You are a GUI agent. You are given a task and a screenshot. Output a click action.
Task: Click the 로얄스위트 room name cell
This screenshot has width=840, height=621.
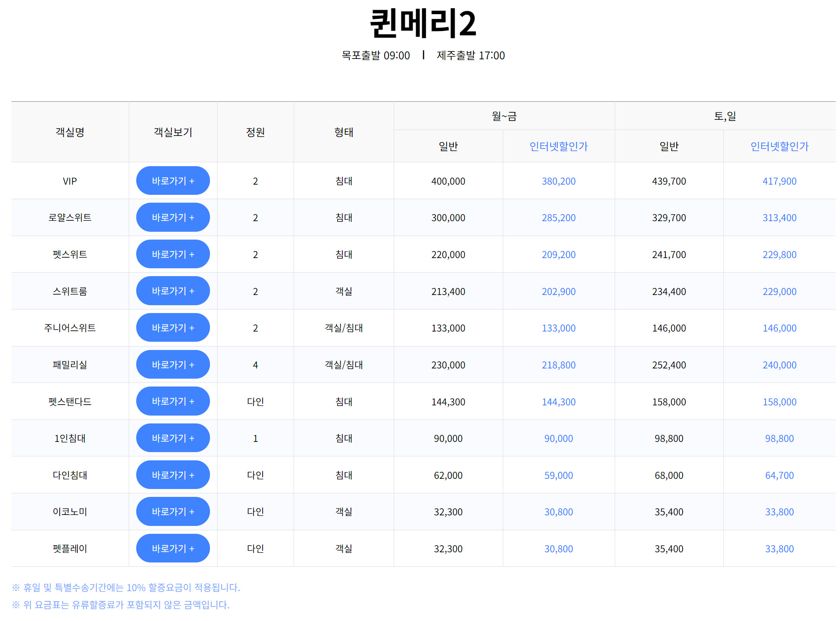pyautogui.click(x=70, y=218)
